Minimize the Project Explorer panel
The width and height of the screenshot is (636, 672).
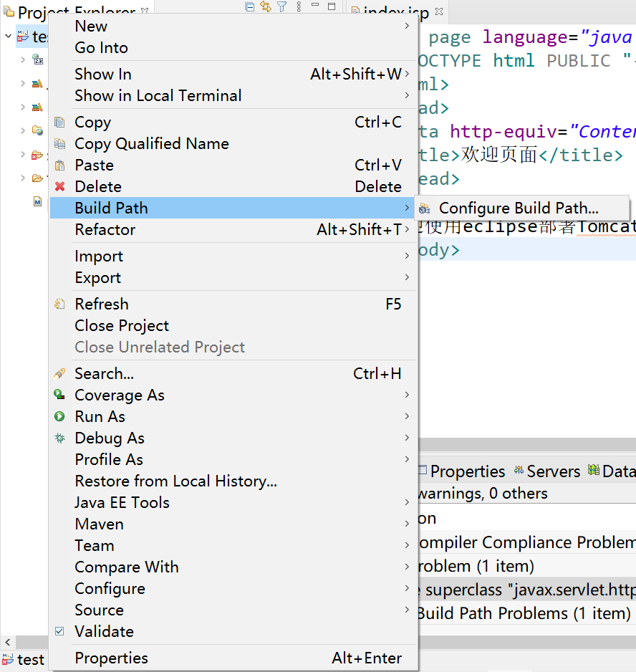click(x=315, y=7)
